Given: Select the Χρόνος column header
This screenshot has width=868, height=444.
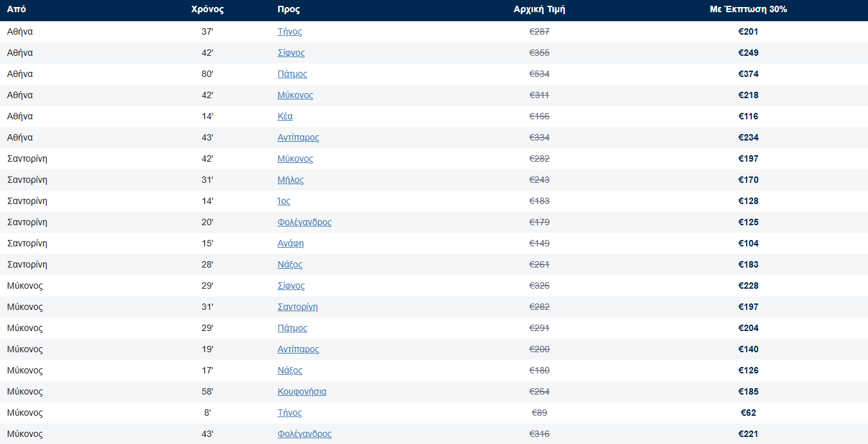Looking at the screenshot, I should click(207, 10).
